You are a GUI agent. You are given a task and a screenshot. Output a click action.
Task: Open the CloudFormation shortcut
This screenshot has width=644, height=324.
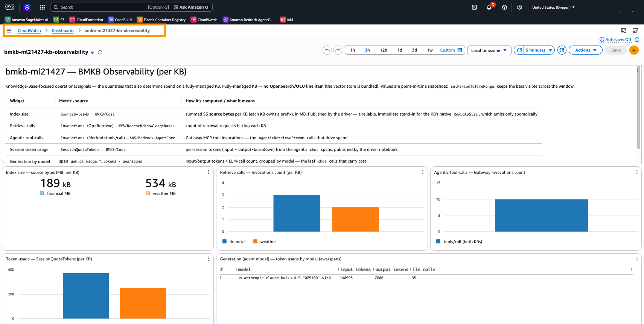pos(86,20)
